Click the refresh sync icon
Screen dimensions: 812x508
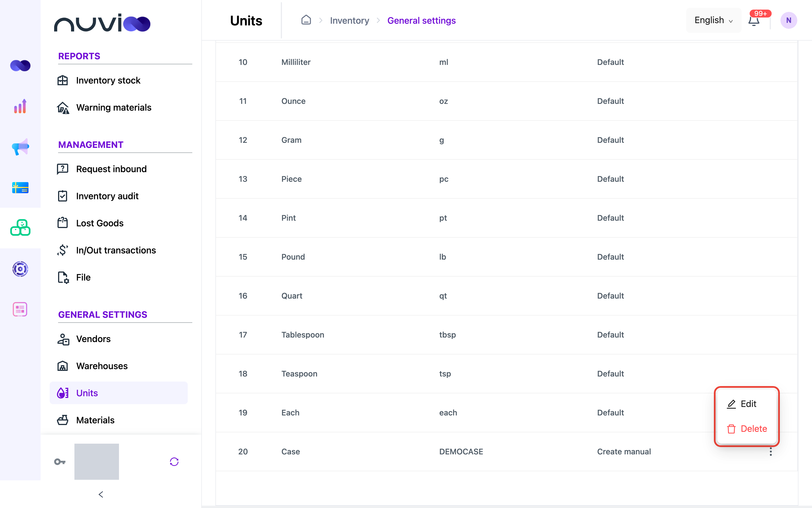(174, 462)
